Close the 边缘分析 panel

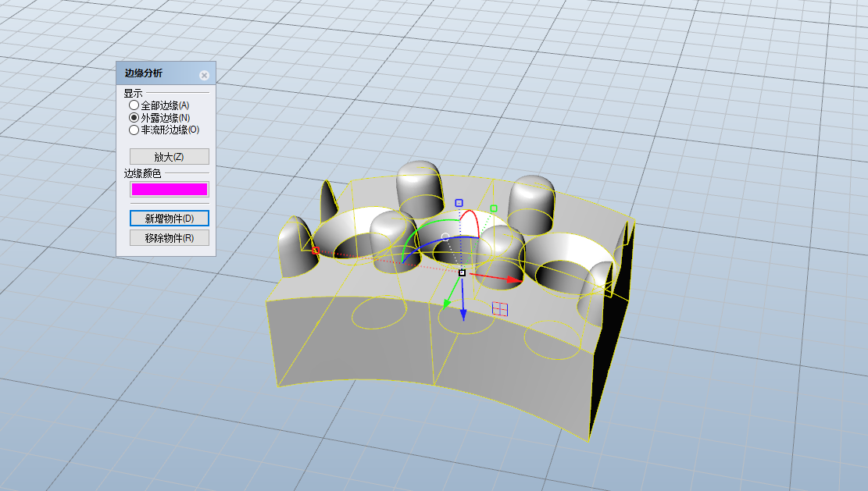(204, 75)
